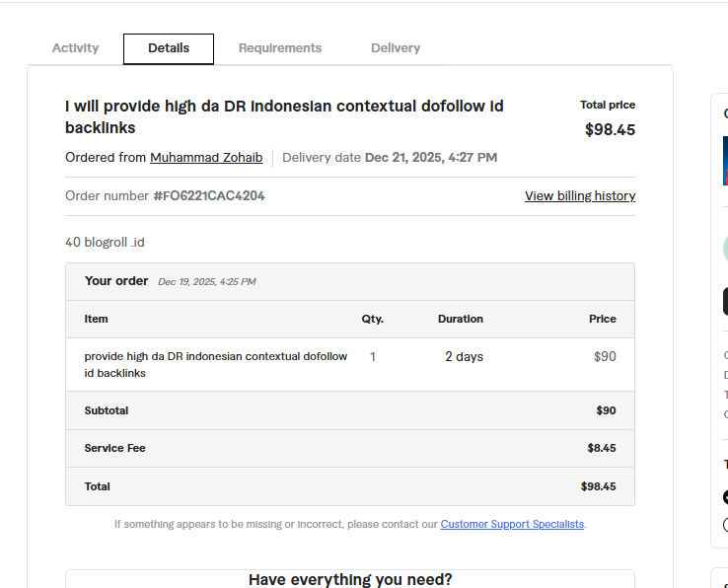Click the order number #FO6221CAC4204
The image size is (728, 588).
coord(209,196)
